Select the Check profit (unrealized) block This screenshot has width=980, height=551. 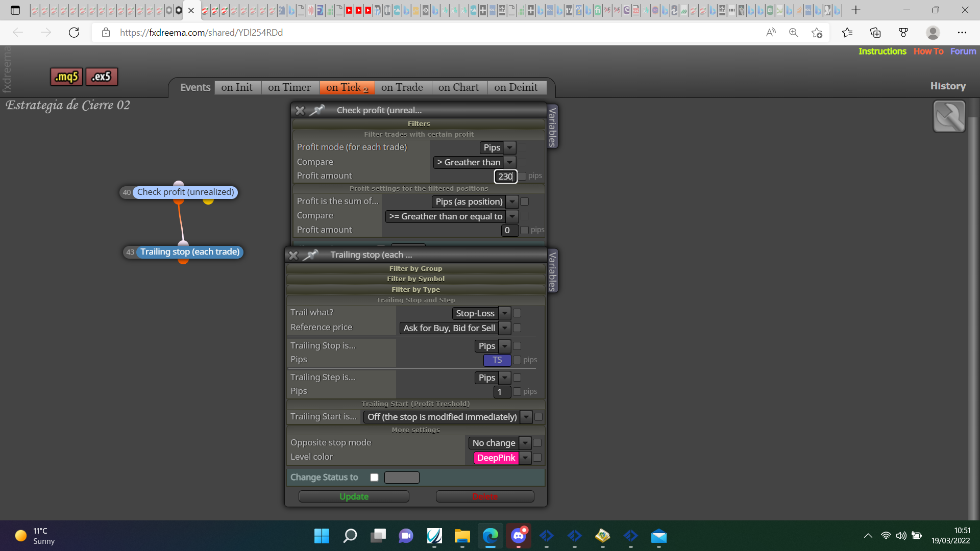click(185, 192)
